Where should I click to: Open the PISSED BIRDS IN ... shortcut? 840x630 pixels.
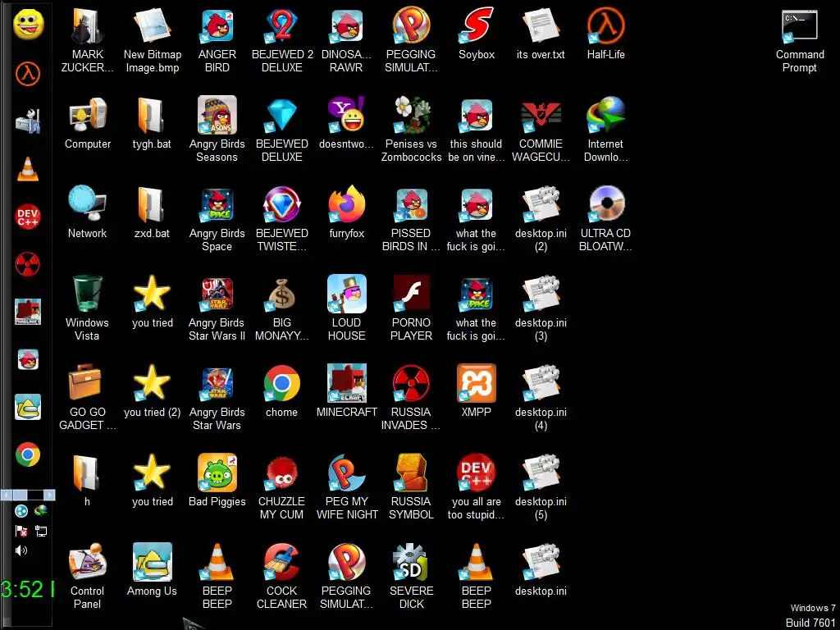click(x=412, y=220)
